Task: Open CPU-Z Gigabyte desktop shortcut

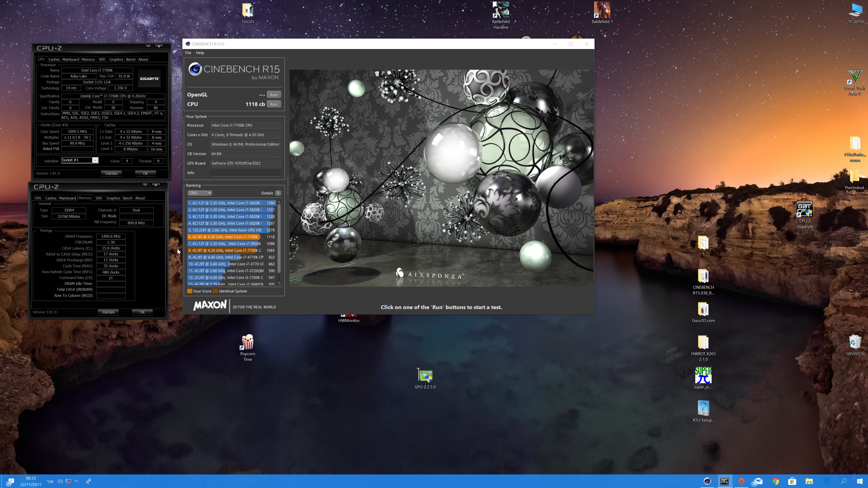Action: pyautogui.click(x=804, y=215)
